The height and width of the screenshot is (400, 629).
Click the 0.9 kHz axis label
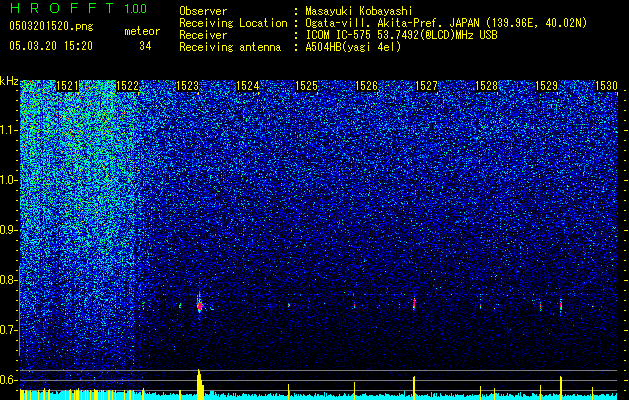coord(9,230)
